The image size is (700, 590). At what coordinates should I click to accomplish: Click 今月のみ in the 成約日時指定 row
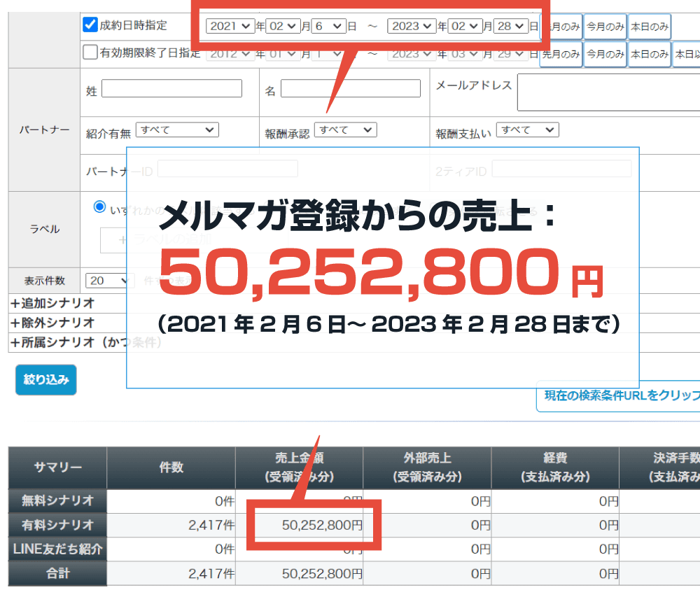pos(605,27)
